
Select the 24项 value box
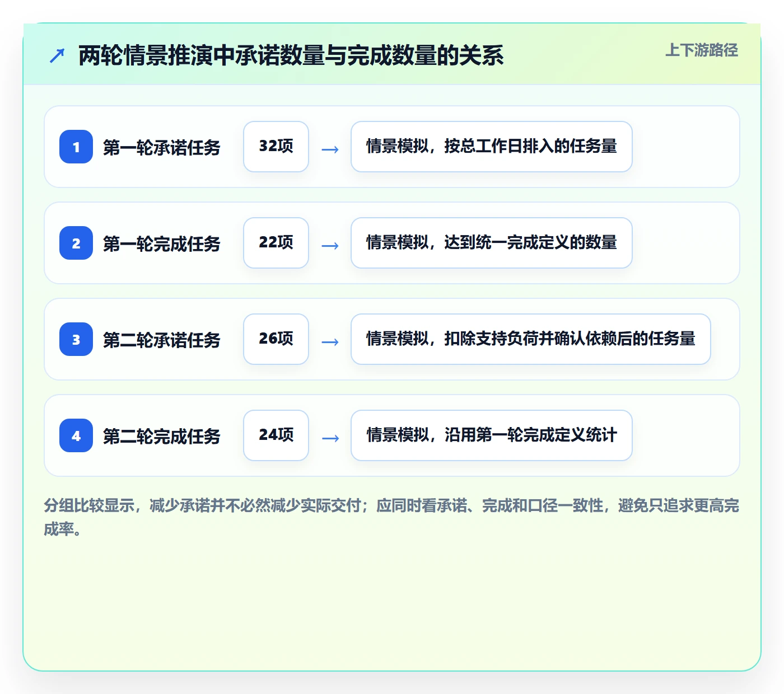coord(276,435)
